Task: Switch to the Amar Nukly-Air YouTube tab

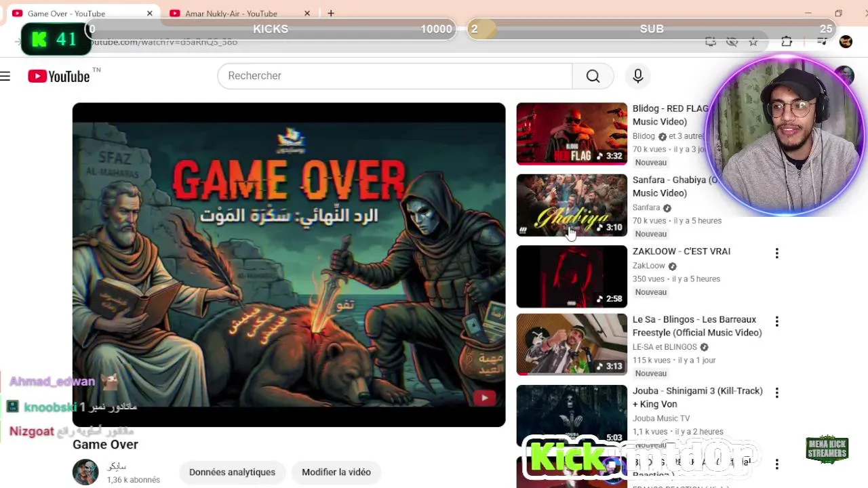Action: (231, 14)
